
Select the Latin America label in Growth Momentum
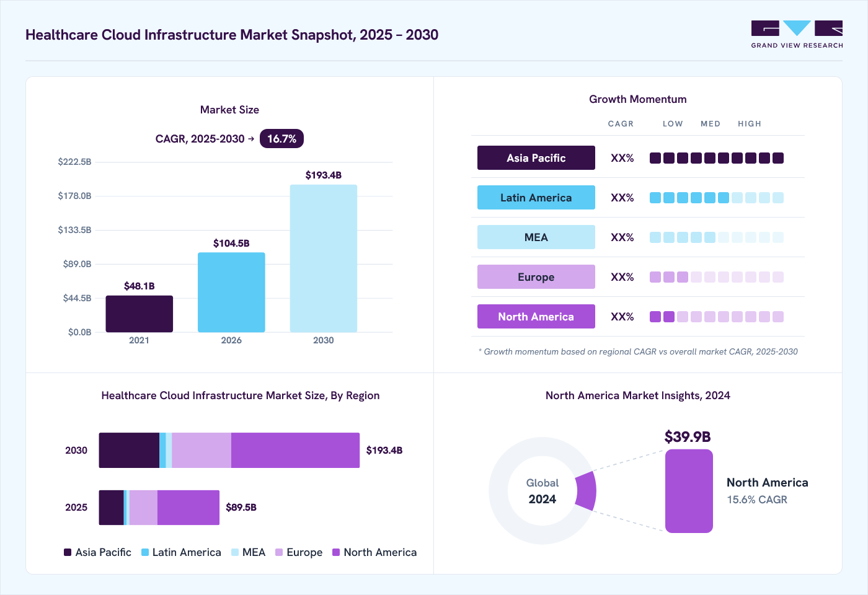536,198
